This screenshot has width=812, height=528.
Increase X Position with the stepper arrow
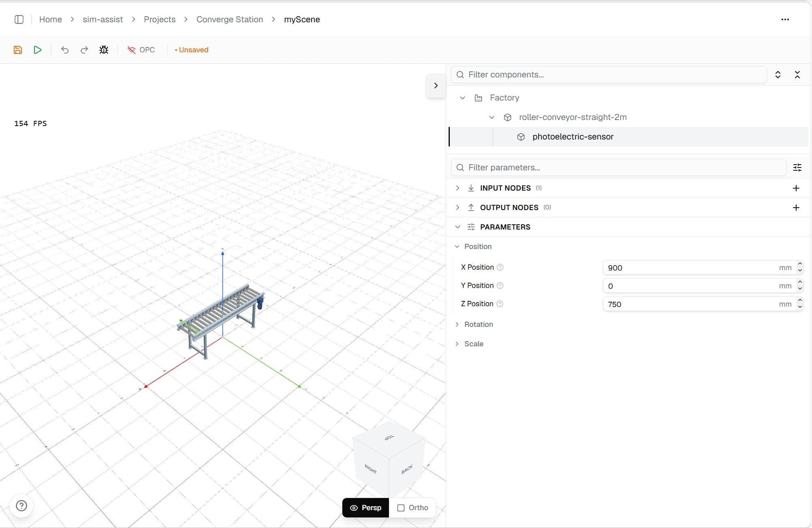point(800,264)
